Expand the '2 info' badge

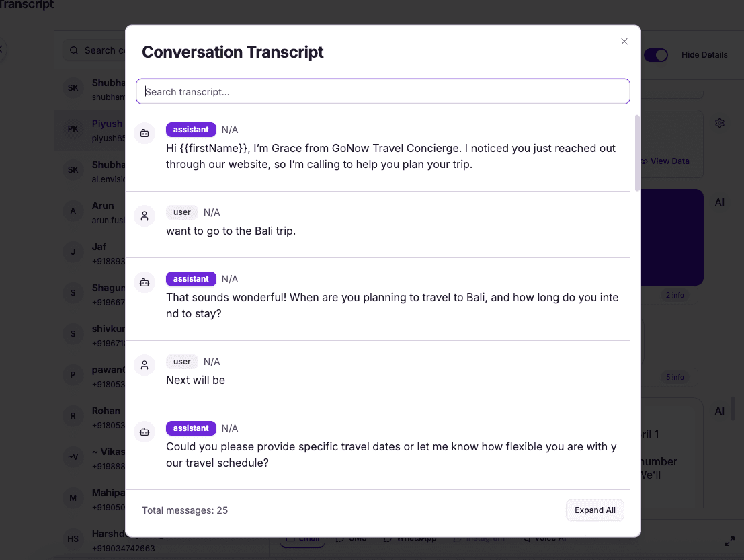click(x=675, y=294)
